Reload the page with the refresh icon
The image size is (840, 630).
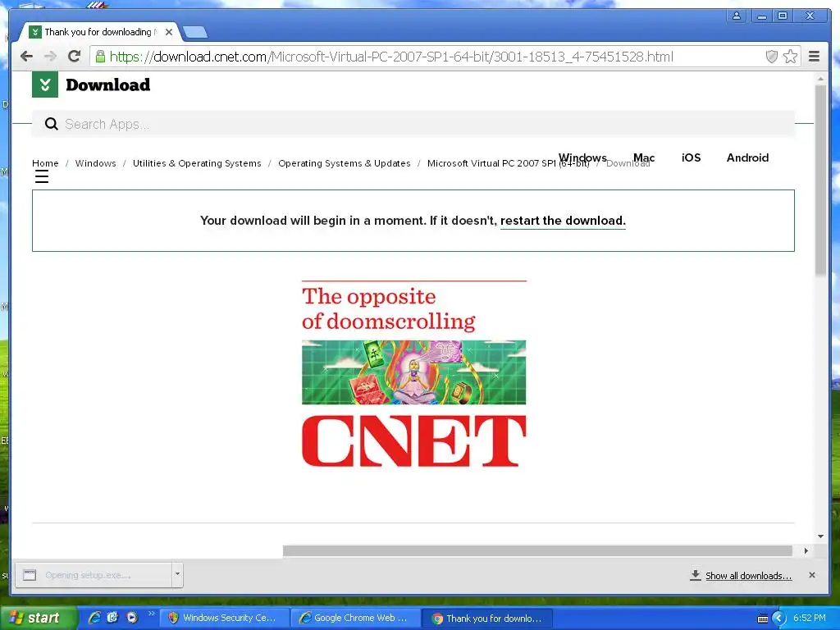pyautogui.click(x=75, y=56)
